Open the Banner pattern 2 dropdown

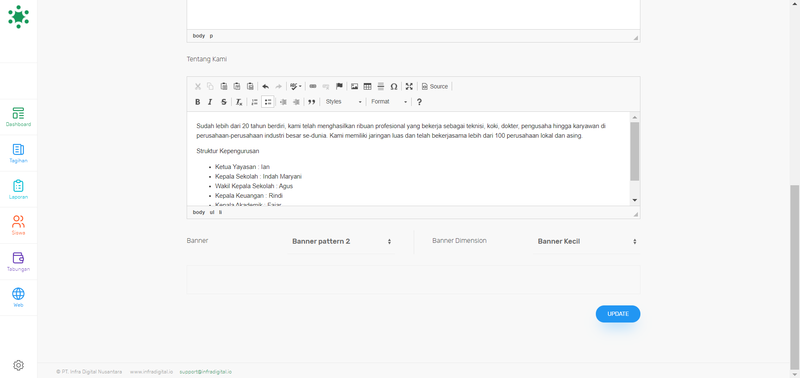341,241
